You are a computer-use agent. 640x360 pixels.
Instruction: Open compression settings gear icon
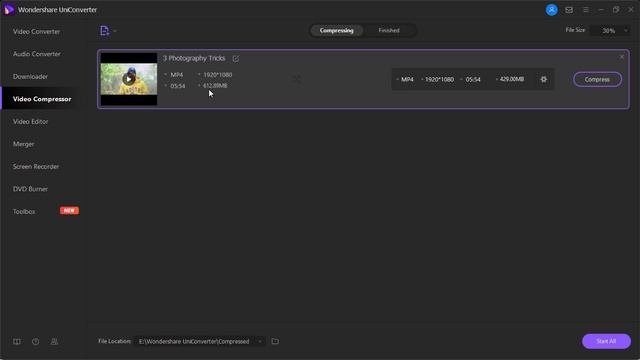tap(544, 79)
